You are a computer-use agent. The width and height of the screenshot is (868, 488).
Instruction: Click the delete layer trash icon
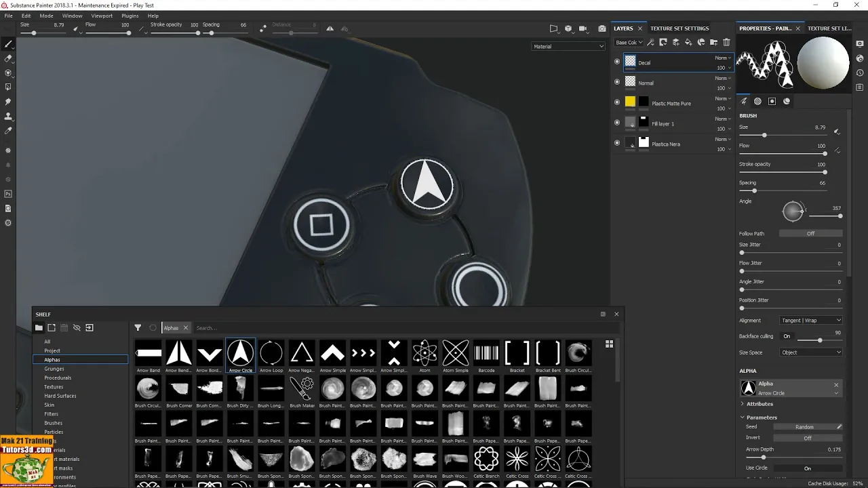tap(726, 42)
